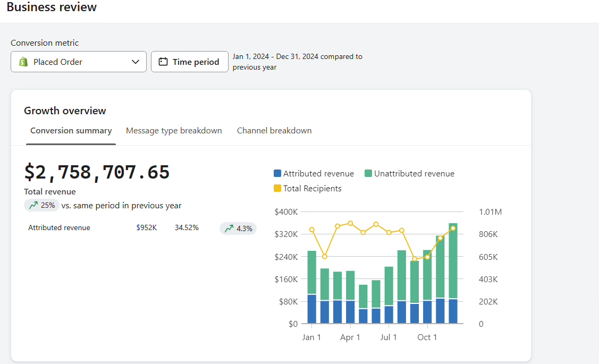The image size is (599, 364).
Task: Switch to the Message type breakdown tab
Action: click(174, 130)
